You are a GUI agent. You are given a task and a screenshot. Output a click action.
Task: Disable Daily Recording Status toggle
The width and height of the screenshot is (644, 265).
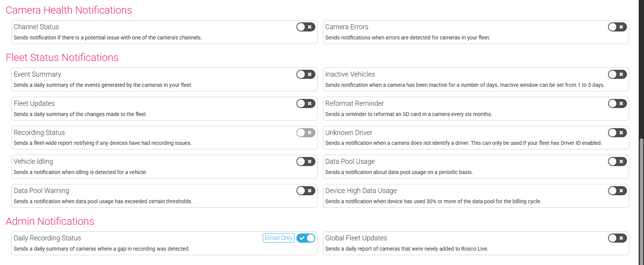(x=306, y=238)
